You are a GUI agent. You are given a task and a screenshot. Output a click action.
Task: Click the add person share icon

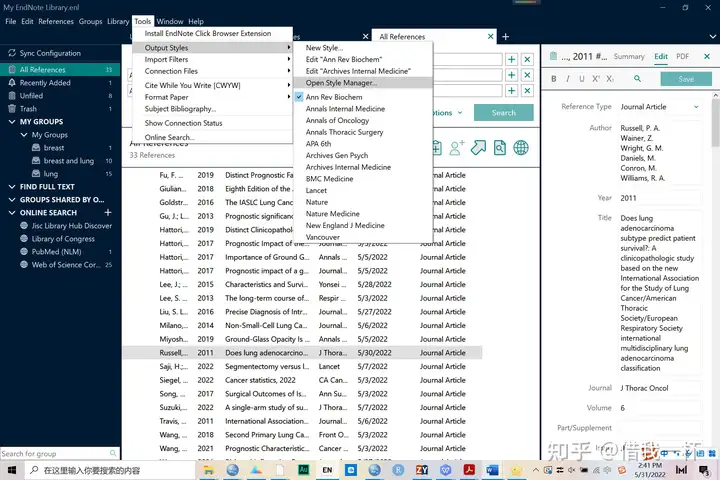(457, 148)
